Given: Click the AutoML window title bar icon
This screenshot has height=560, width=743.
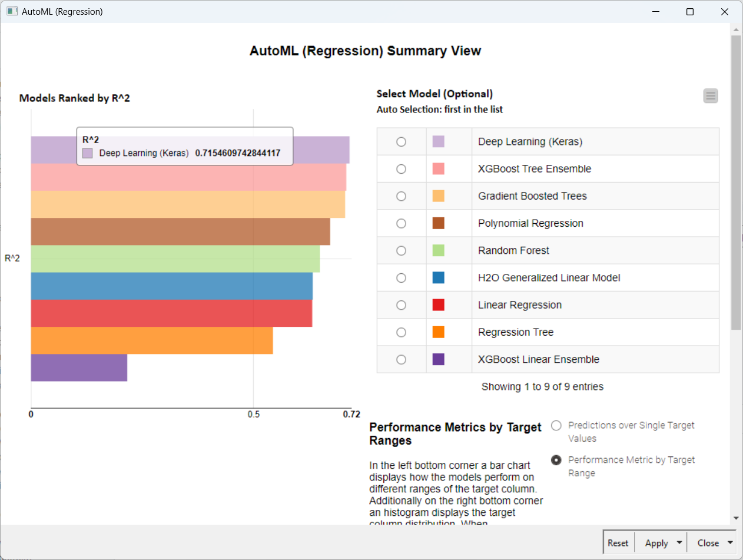Looking at the screenshot, I should coord(12,11).
